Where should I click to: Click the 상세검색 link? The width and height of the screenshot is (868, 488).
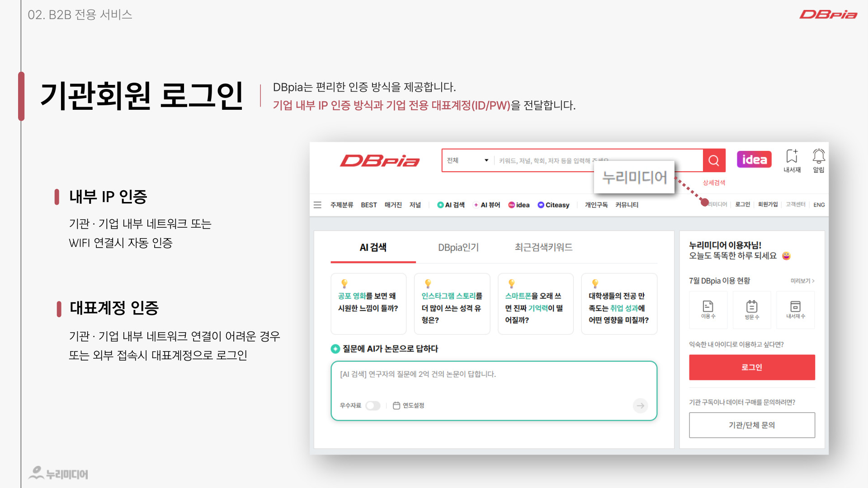pos(714,183)
